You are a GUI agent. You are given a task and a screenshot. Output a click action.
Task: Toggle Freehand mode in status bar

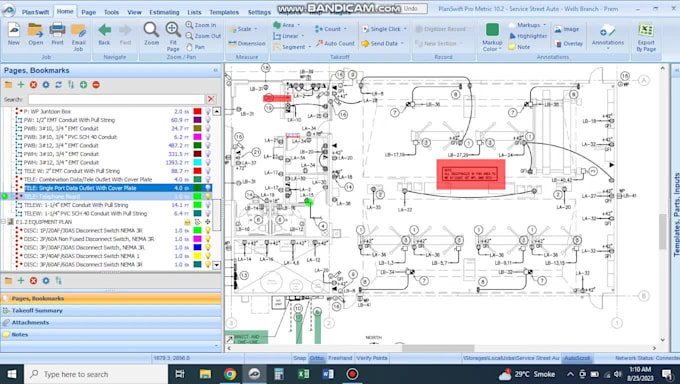340,358
